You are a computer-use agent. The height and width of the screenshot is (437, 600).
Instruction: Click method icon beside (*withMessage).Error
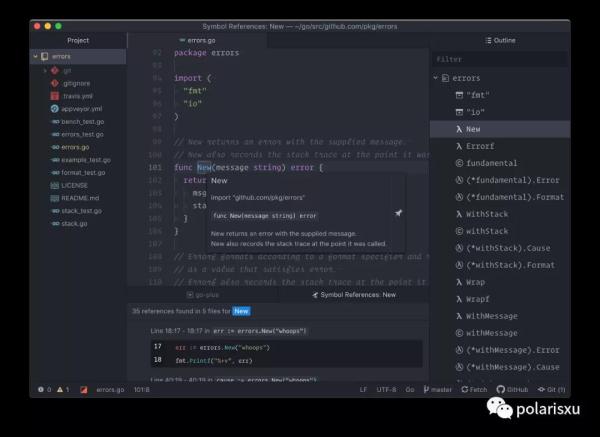point(459,350)
